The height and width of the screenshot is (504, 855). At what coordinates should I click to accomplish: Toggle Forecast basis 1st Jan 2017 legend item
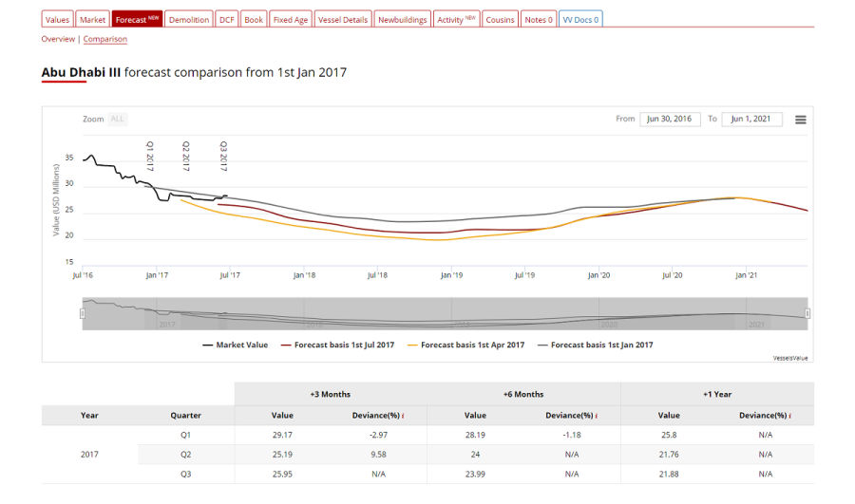[x=595, y=345]
